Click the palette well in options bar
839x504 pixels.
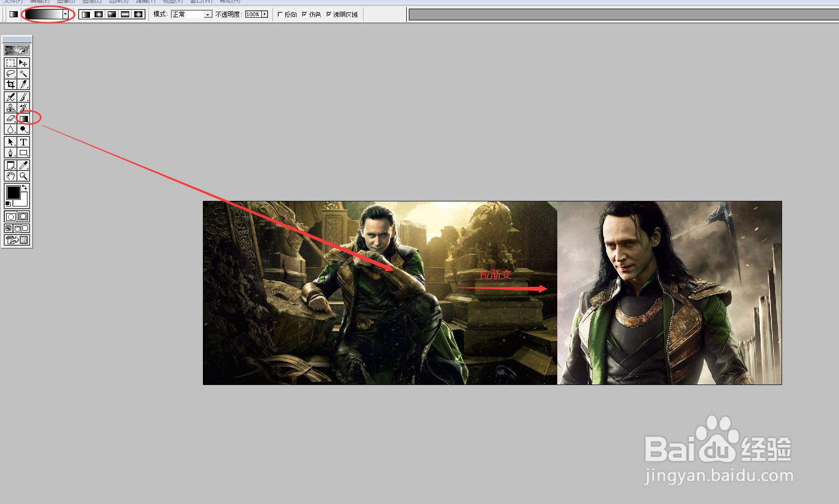[x=624, y=15]
